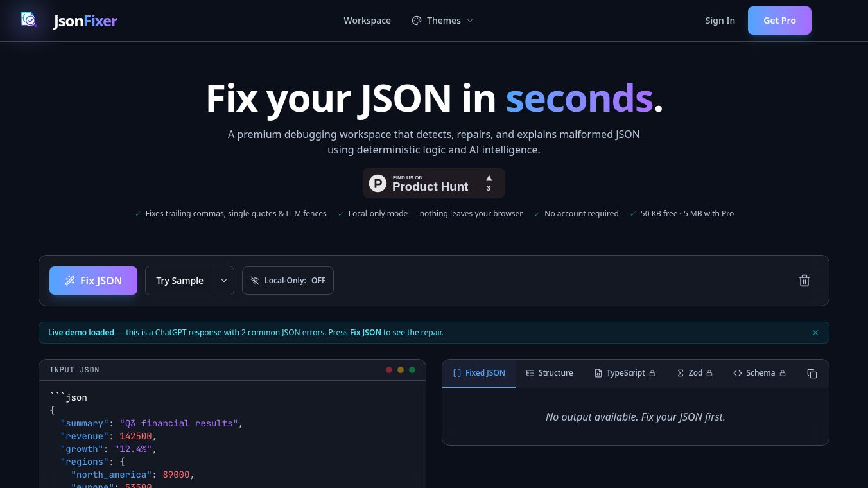Switch to the Structure tab
The width and height of the screenshot is (868, 488).
pyautogui.click(x=550, y=373)
